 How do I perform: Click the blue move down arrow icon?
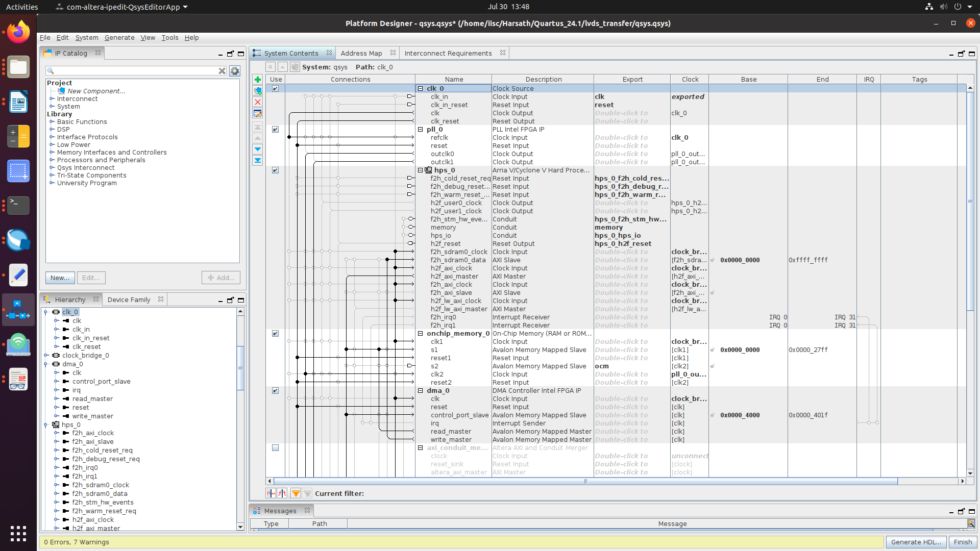coord(258,149)
